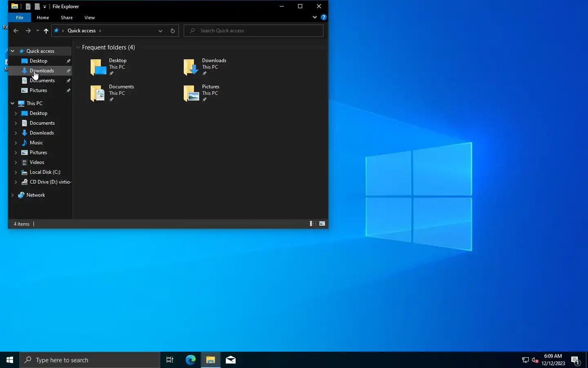This screenshot has height=368, width=588.
Task: Click Quick access in the address bar
Action: click(x=82, y=31)
